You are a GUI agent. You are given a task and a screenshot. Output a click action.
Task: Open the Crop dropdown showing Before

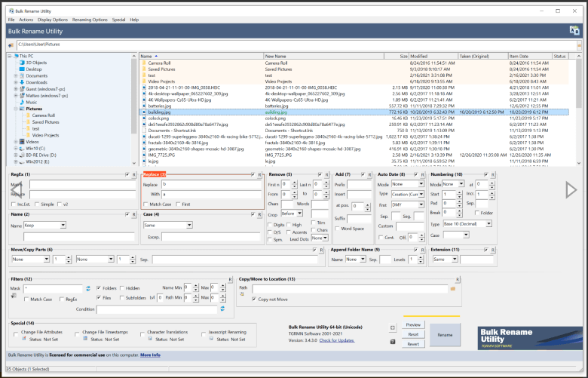tap(292, 214)
